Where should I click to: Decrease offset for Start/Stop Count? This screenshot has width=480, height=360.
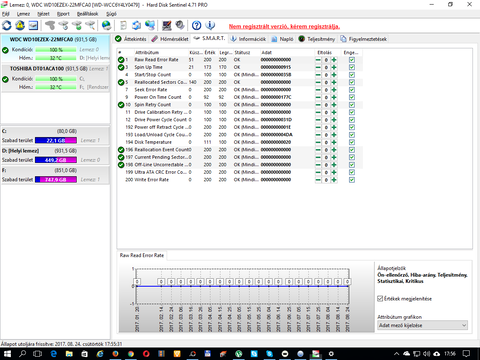(x=318, y=75)
